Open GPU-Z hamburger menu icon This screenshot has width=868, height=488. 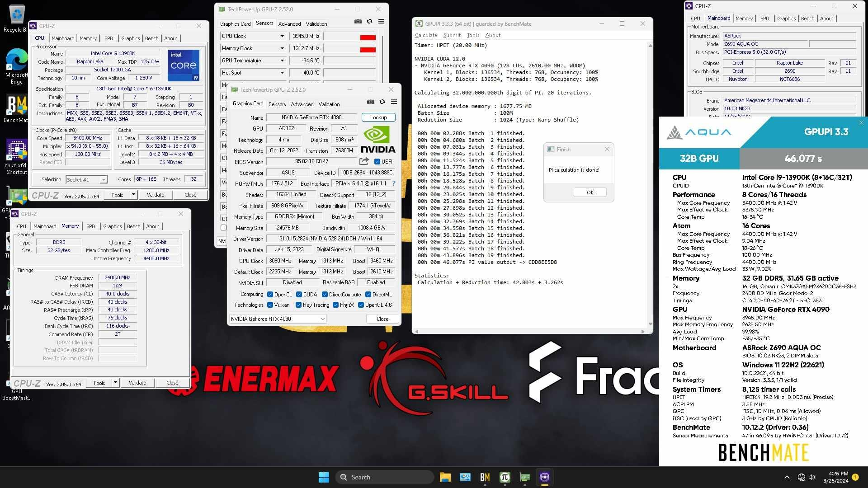pos(394,102)
